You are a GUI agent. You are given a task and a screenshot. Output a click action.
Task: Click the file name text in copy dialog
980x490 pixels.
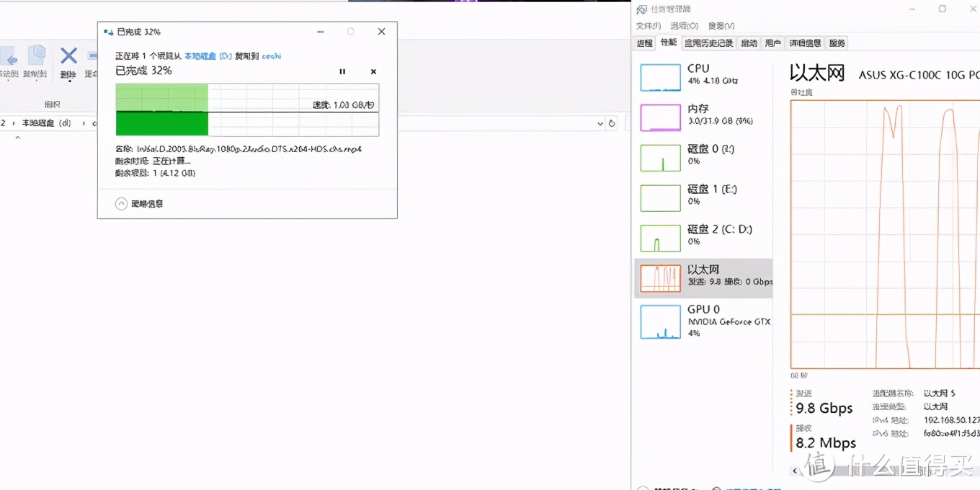pyautogui.click(x=248, y=149)
